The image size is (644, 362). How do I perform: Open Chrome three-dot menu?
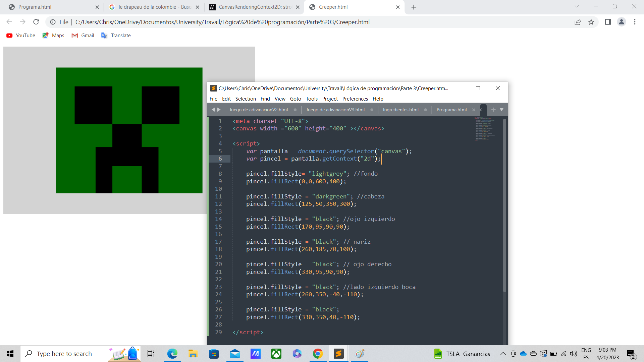pos(635,22)
